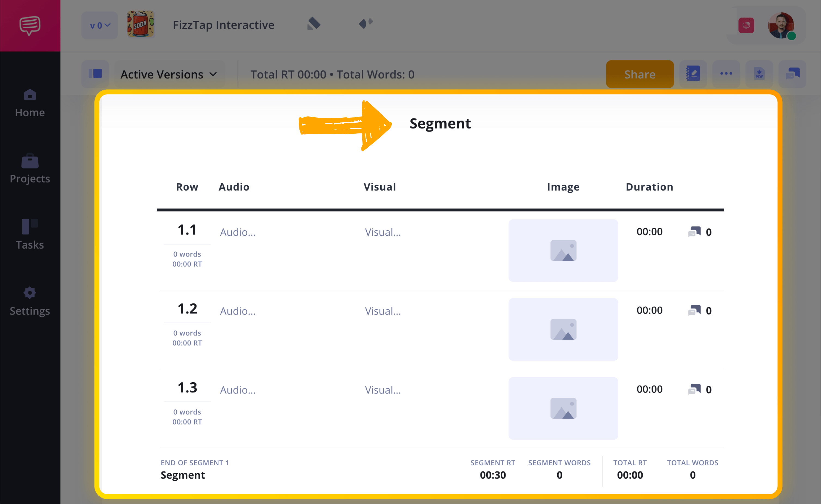Select image placeholder for row 1.1
Screen dimensions: 821x504
[x=563, y=250]
